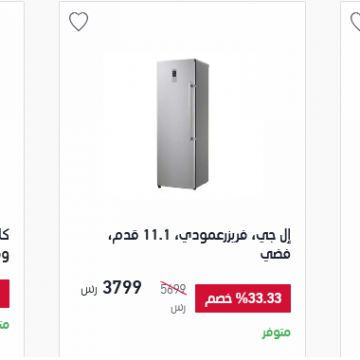Open the partially visible left product title
The width and height of the screenshot is (360, 360).
pyautogui.click(x=5, y=246)
